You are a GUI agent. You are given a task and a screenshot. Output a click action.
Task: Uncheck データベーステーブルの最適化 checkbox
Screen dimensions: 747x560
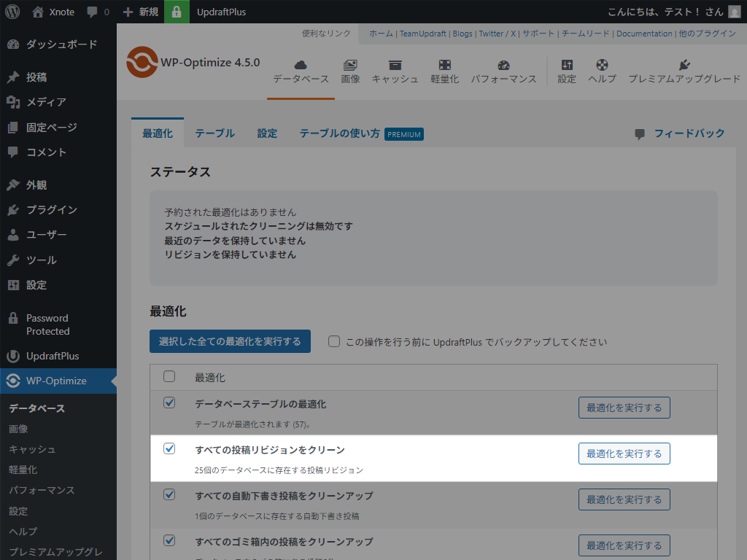[169, 402]
